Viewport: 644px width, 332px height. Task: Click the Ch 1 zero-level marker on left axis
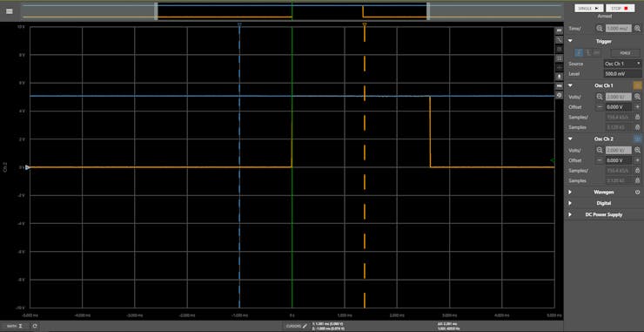click(x=28, y=167)
